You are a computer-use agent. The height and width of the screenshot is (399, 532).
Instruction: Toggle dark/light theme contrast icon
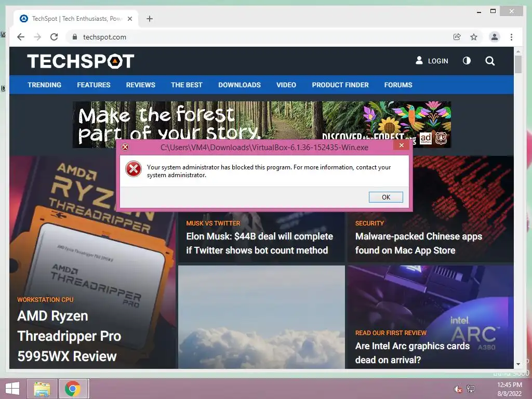(x=467, y=61)
